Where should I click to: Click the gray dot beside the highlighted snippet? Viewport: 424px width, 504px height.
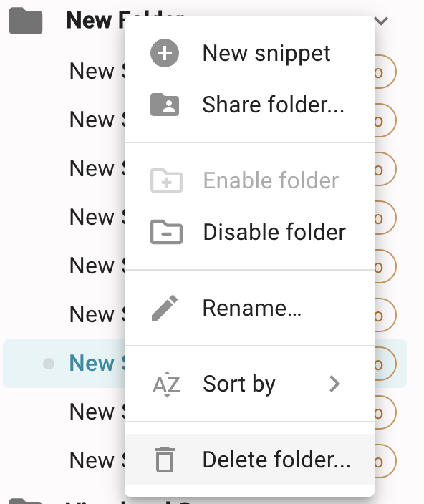coord(49,364)
